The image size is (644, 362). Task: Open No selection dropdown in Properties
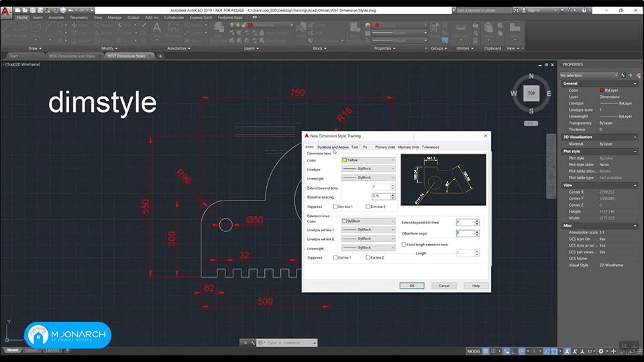[589, 76]
